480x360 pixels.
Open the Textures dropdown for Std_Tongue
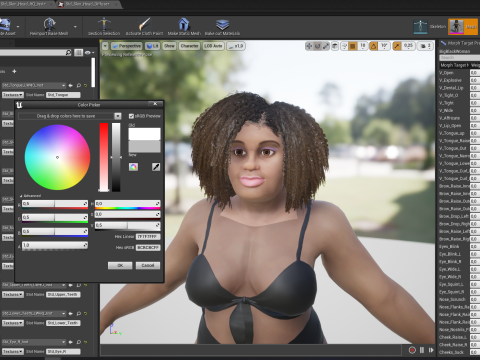click(13, 95)
